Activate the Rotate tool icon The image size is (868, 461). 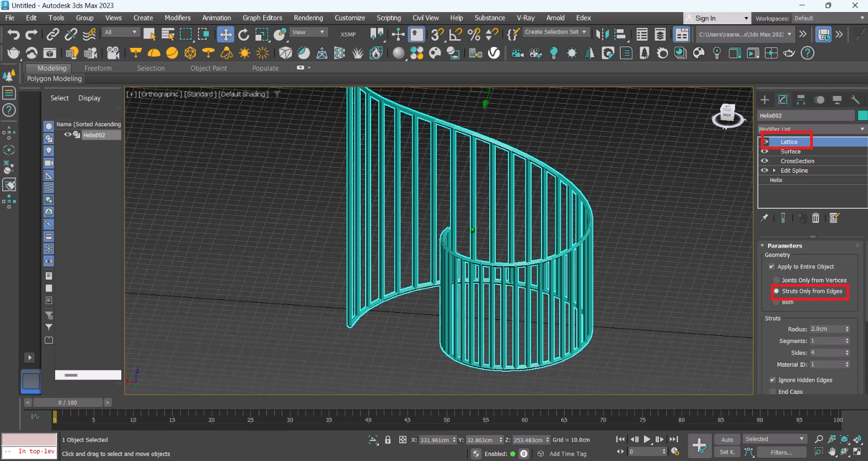(x=243, y=34)
